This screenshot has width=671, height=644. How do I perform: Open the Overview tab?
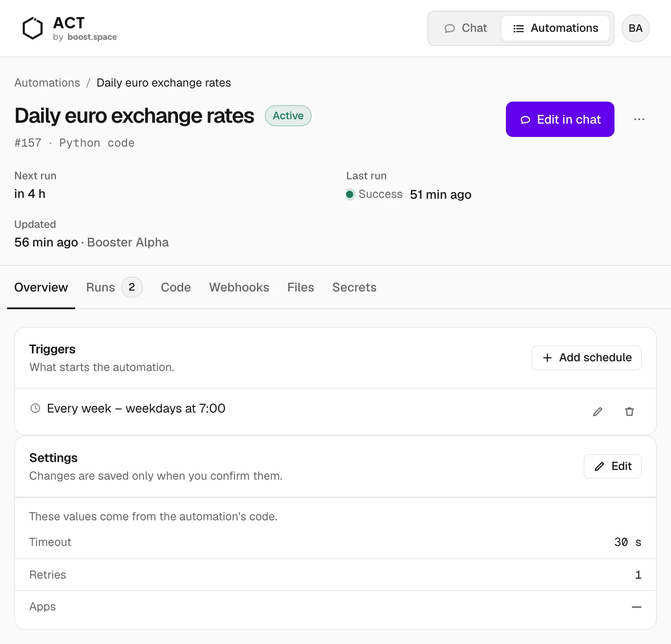tap(41, 288)
